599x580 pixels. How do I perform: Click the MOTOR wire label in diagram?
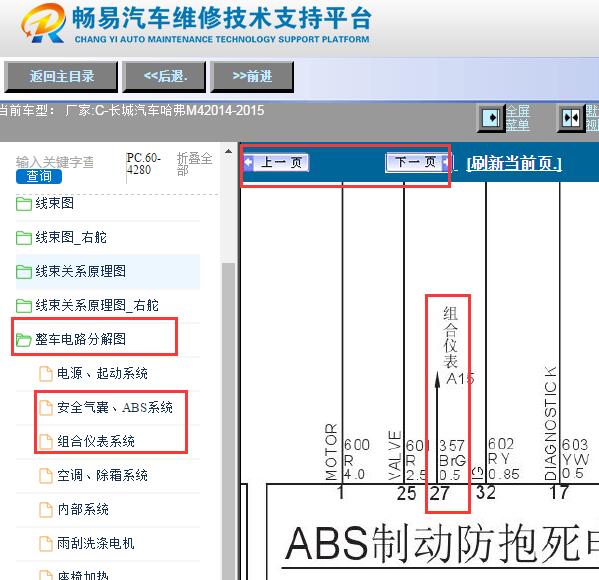click(331, 452)
